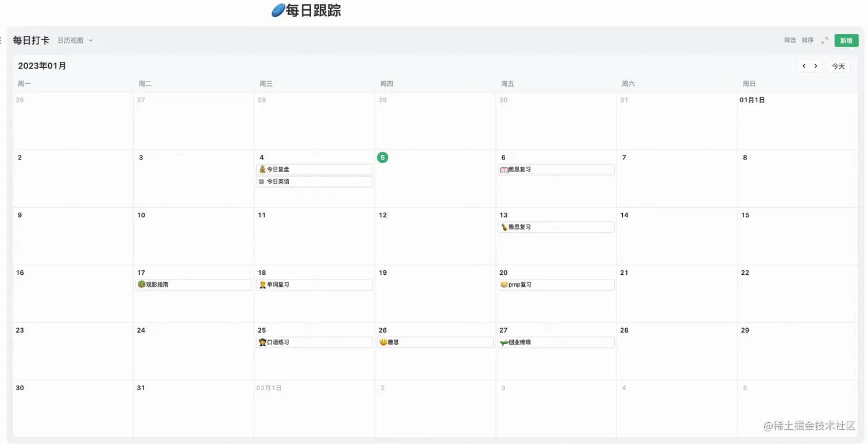The width and height of the screenshot is (868, 444).
Task: Open the 单词复习 entry on the 18th
Action: click(314, 285)
